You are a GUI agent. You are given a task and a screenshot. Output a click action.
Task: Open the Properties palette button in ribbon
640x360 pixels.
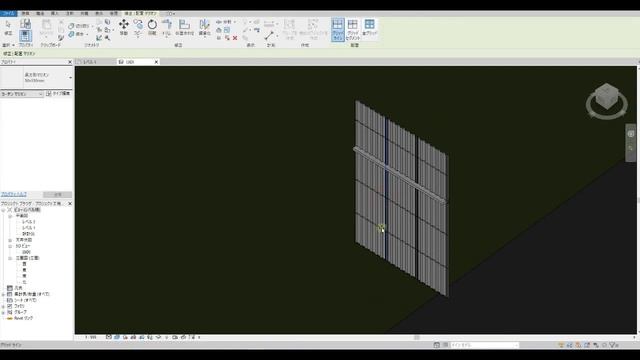click(x=25, y=36)
